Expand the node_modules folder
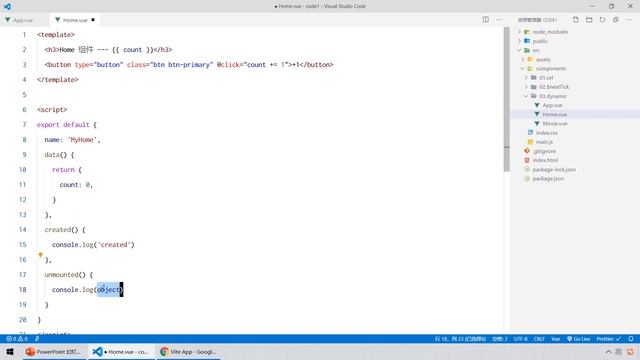The width and height of the screenshot is (640, 360). 550,32
